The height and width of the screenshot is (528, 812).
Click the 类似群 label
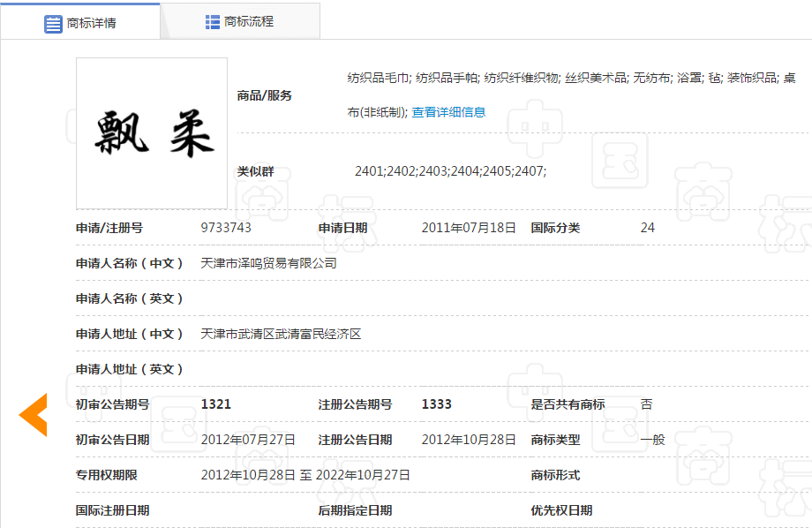pyautogui.click(x=255, y=171)
